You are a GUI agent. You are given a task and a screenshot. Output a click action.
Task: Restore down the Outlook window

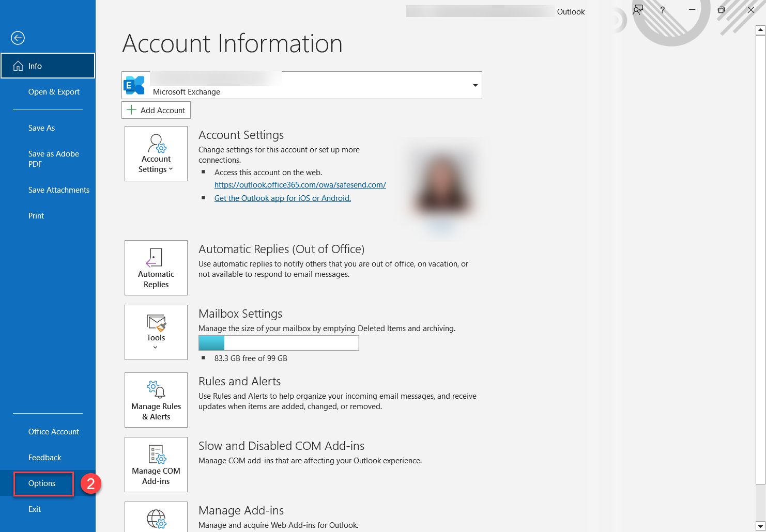pos(722,10)
